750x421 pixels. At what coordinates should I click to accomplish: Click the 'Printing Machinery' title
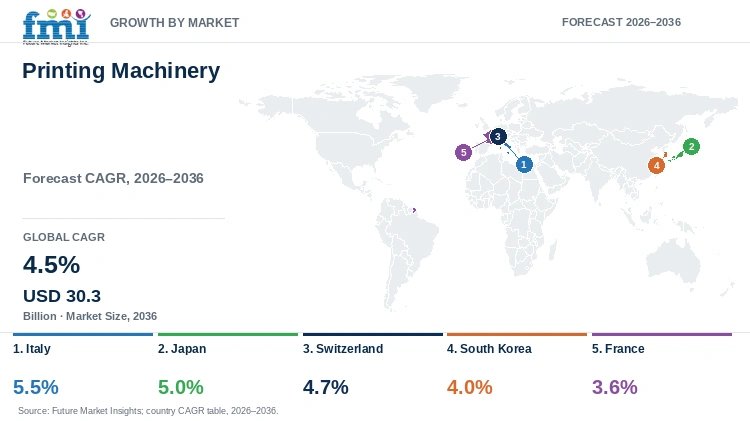pos(121,71)
